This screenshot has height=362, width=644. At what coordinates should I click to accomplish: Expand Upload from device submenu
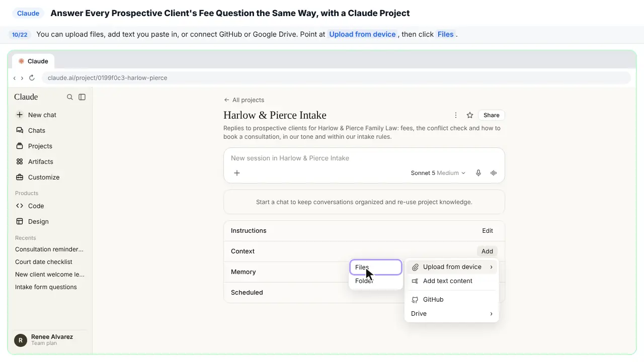click(x=452, y=267)
